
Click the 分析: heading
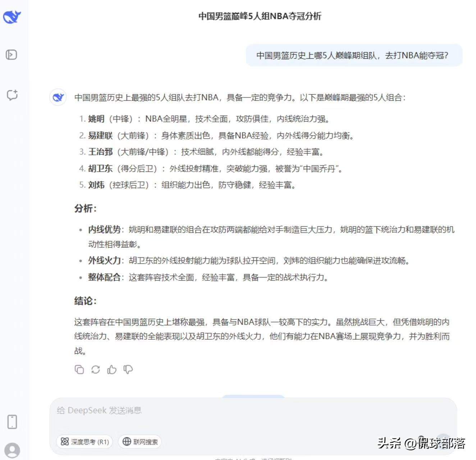pyautogui.click(x=86, y=208)
